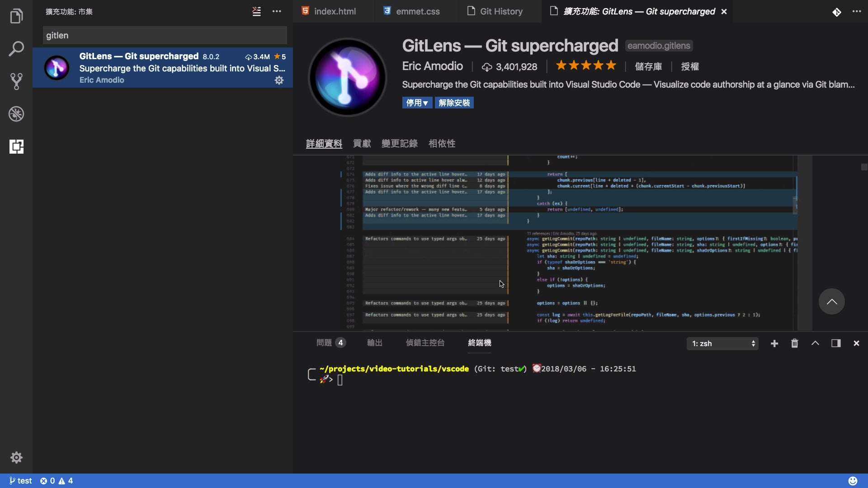Open GitLens extension gear menu
The height and width of the screenshot is (488, 868).
coord(279,80)
